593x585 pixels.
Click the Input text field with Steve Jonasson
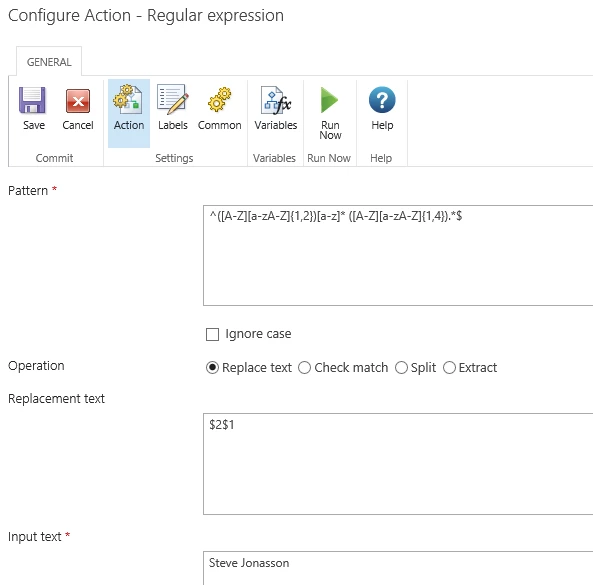pos(398,568)
